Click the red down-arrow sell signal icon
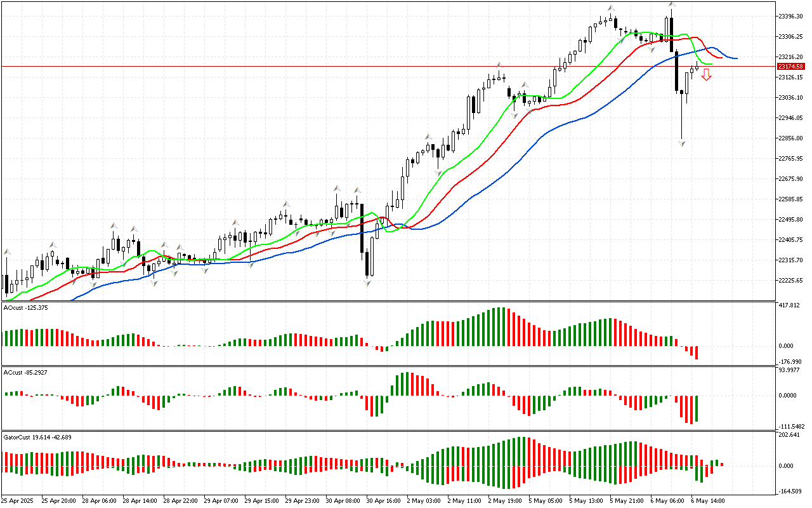Screen dimensions: 812x508 (706, 75)
